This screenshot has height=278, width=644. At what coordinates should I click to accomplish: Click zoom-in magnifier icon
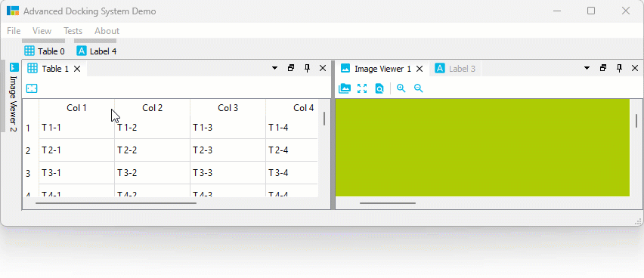(401, 88)
